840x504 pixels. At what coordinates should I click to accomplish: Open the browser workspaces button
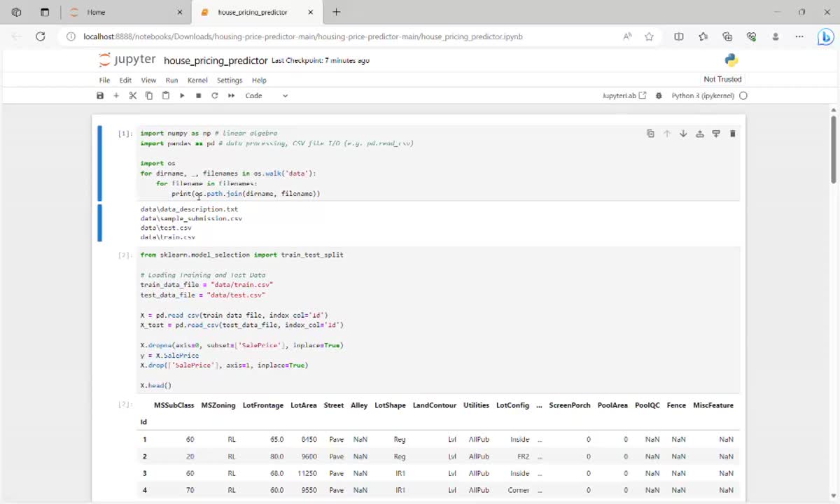(17, 12)
